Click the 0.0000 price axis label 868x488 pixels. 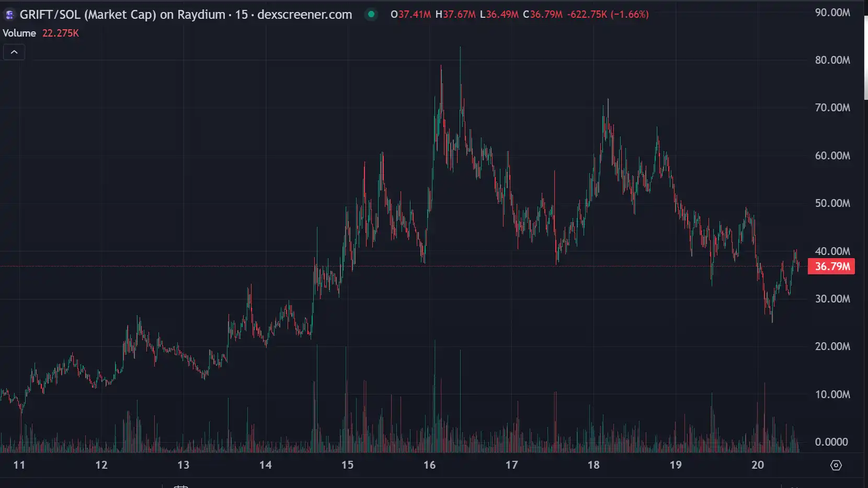point(831,442)
